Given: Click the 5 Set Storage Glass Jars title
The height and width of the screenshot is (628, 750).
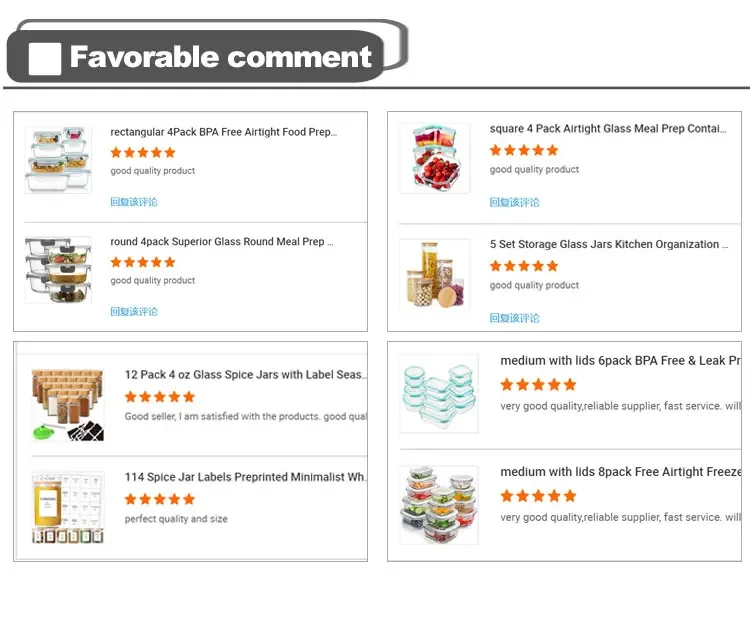Looking at the screenshot, I should pos(608,245).
